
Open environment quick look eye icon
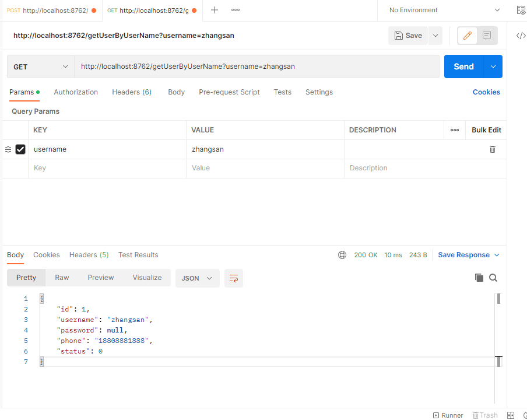[521, 10]
